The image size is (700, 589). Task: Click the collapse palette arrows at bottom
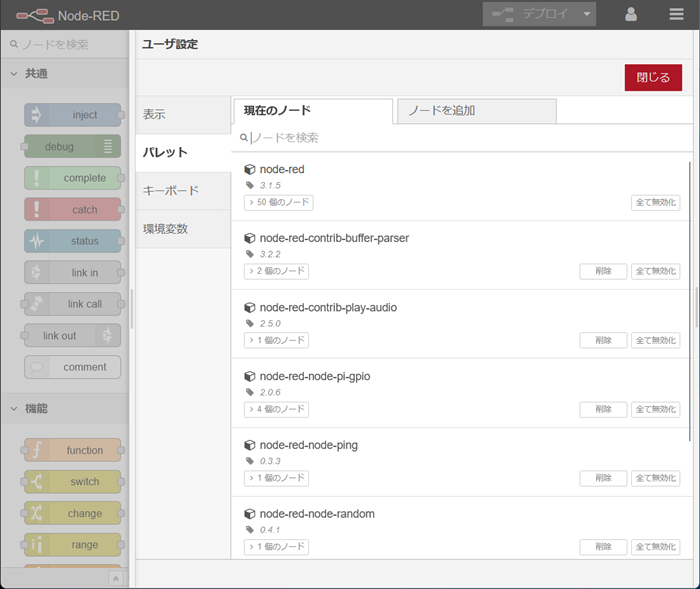coord(116,578)
